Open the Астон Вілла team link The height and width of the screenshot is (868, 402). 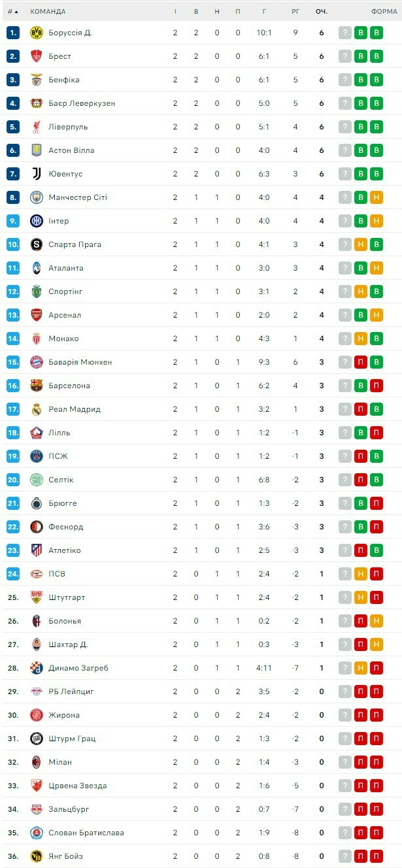tap(71, 150)
